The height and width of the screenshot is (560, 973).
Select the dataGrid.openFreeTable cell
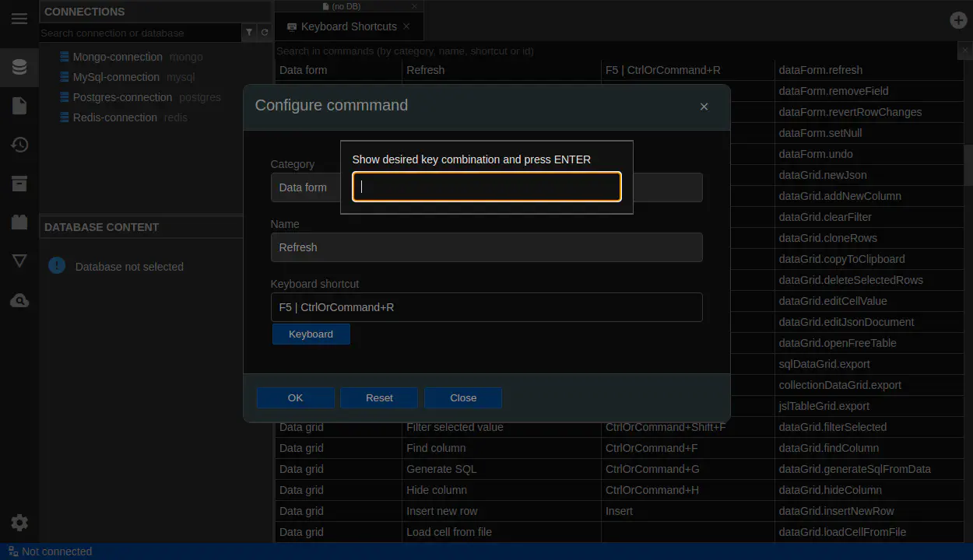point(869,343)
